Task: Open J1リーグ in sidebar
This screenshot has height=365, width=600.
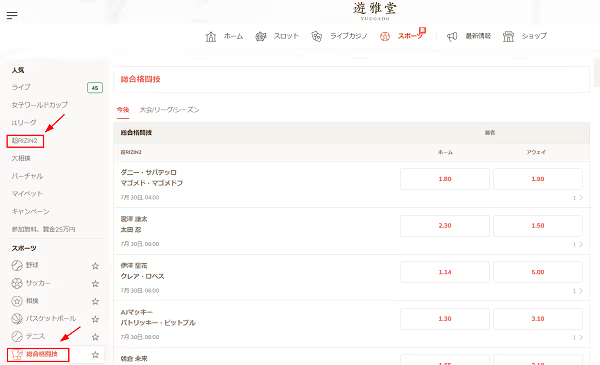Action: [x=24, y=123]
